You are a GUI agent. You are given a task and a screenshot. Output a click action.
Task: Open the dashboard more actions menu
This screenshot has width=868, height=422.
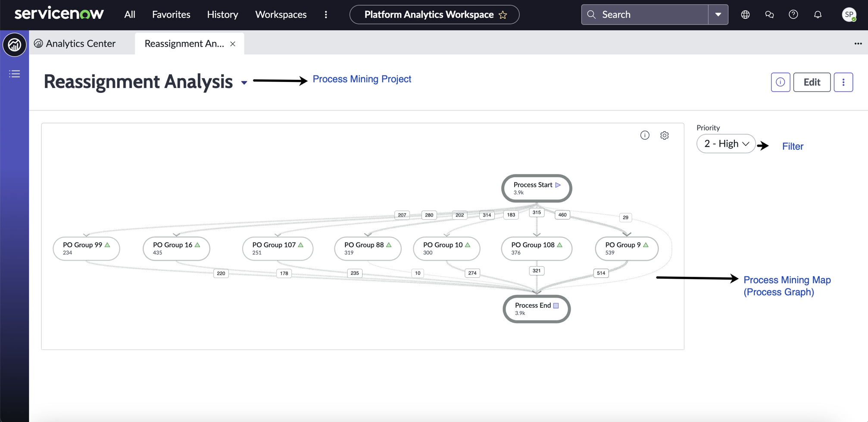pyautogui.click(x=843, y=82)
